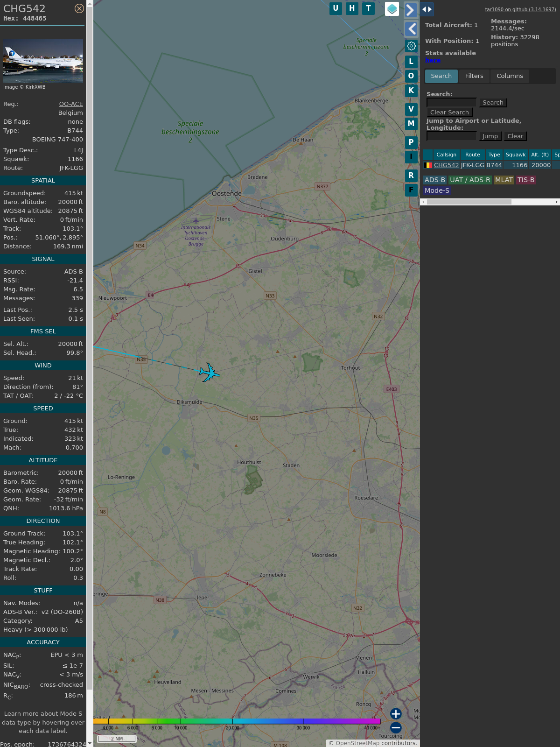Viewport: 560px width, 747px height.
Task: Close the CHG542 aircraft info panel
Action: 79,8
